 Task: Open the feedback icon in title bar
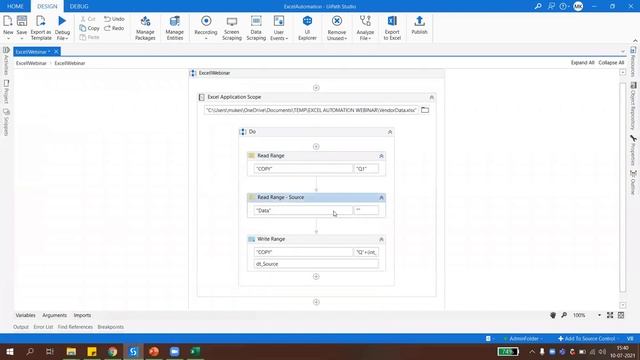(x=551, y=6)
